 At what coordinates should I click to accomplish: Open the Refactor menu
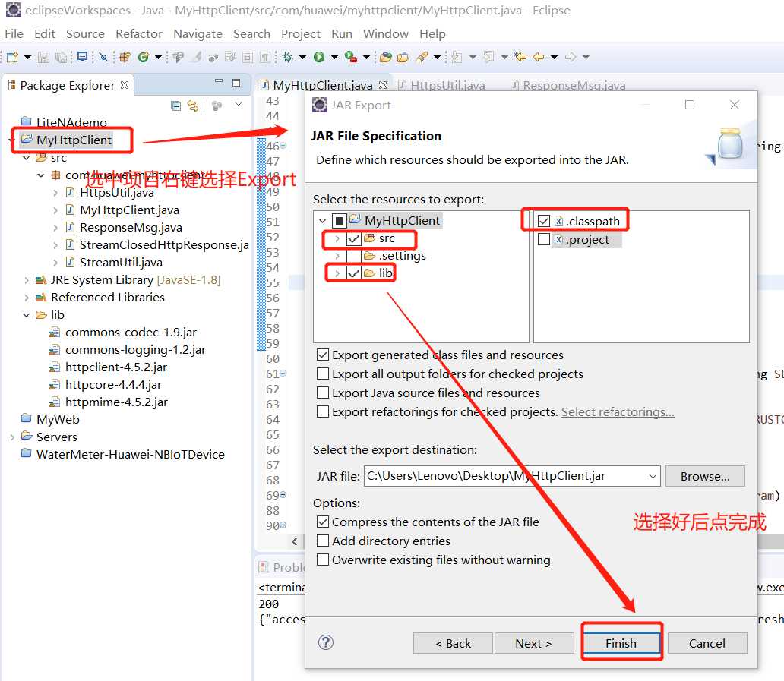tap(139, 34)
